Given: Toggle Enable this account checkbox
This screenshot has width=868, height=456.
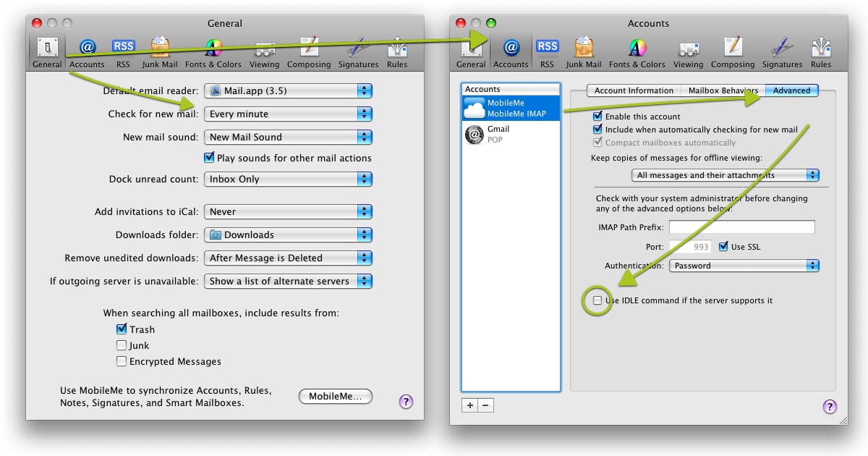Looking at the screenshot, I should click(597, 117).
